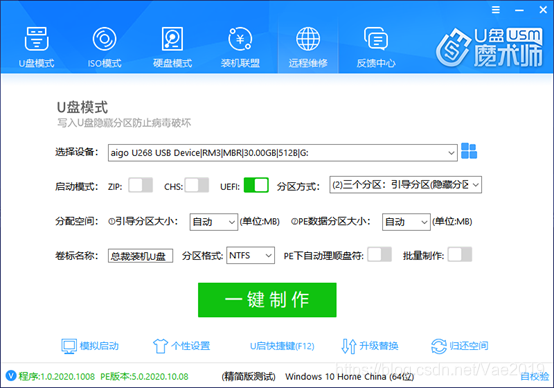
Task: Click PE版本:5.0.2020.10.08 text
Action: pos(144,376)
